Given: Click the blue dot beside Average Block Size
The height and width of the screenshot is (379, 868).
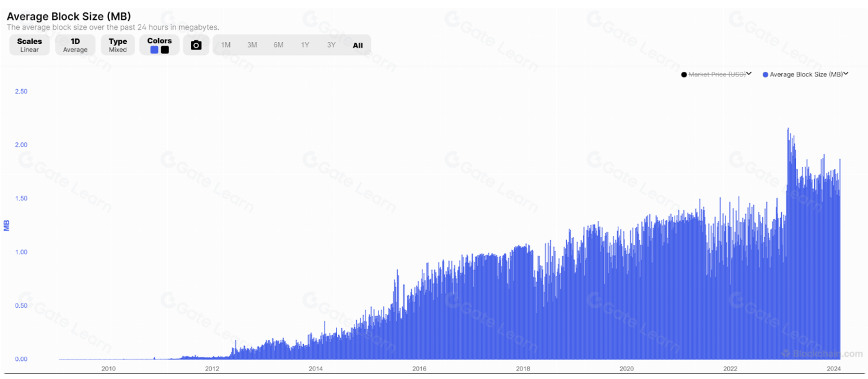Looking at the screenshot, I should [x=766, y=74].
